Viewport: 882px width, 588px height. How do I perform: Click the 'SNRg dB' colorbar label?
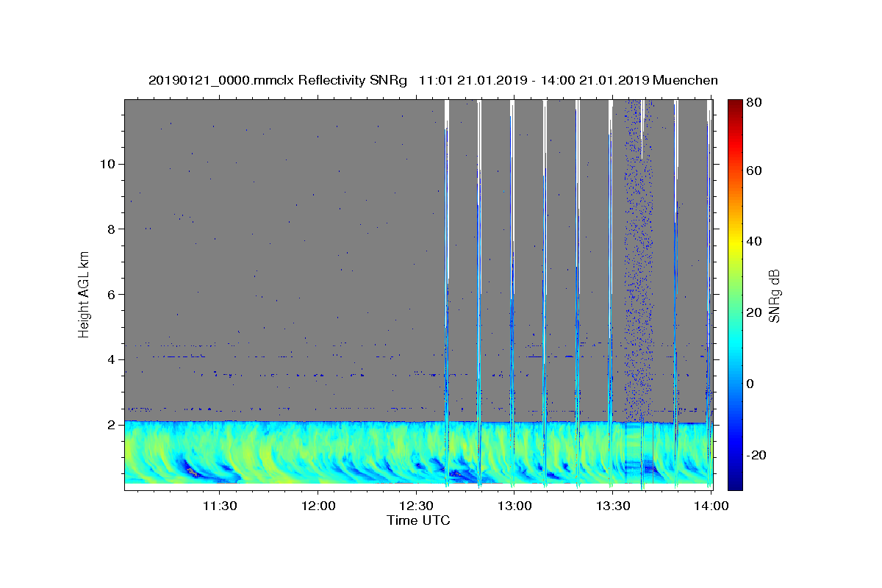[774, 295]
